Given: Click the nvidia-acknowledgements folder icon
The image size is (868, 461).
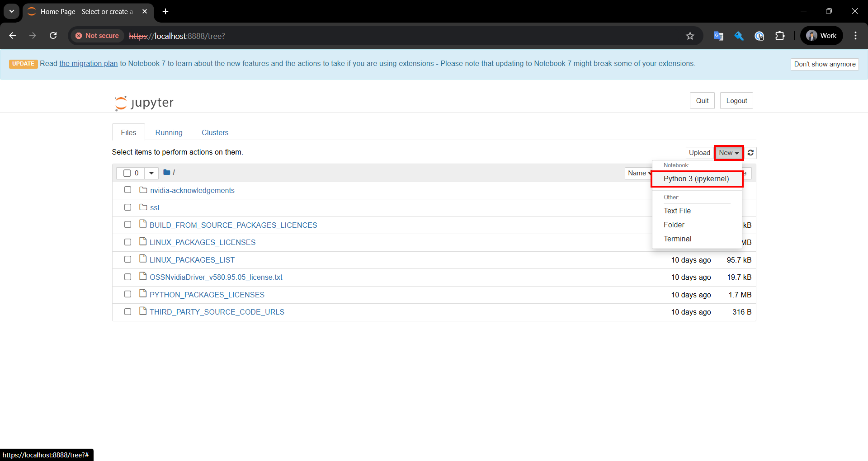Looking at the screenshot, I should (x=143, y=190).
